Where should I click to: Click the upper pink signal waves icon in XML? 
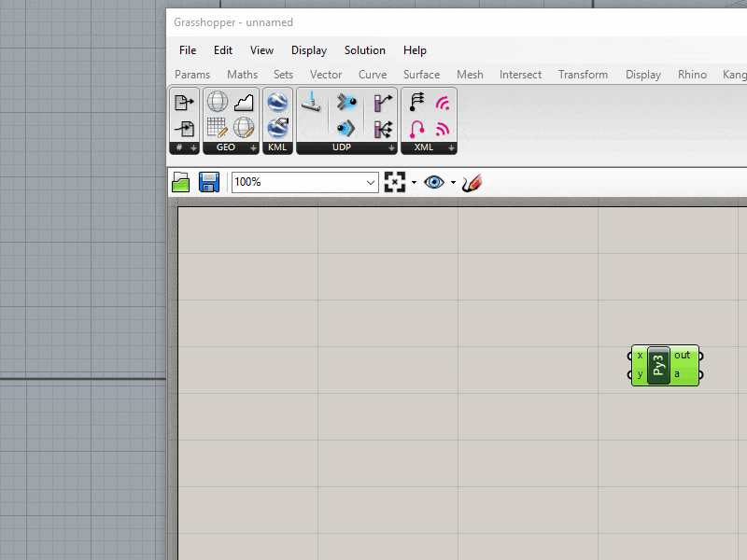tap(443, 103)
